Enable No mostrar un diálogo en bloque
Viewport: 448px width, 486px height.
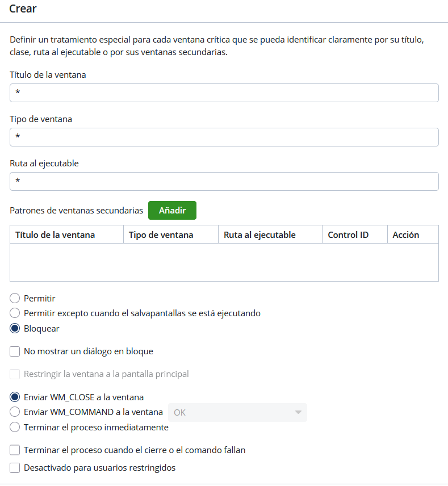click(15, 351)
